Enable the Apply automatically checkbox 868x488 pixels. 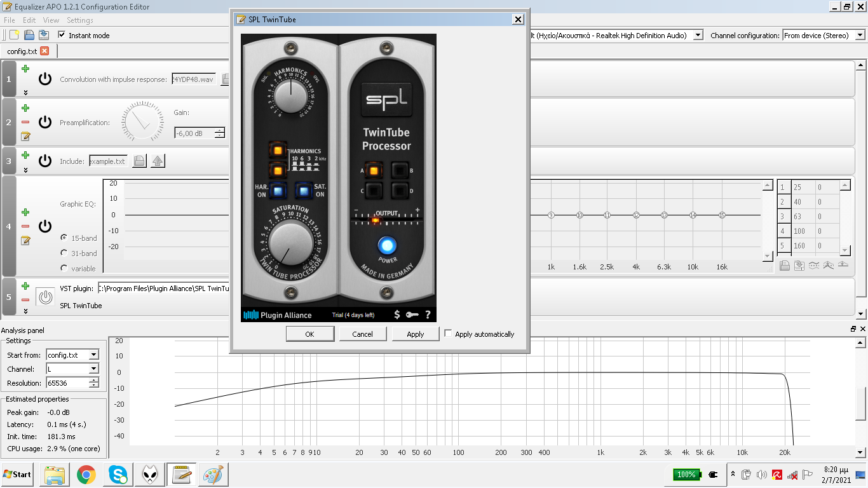pyautogui.click(x=449, y=334)
